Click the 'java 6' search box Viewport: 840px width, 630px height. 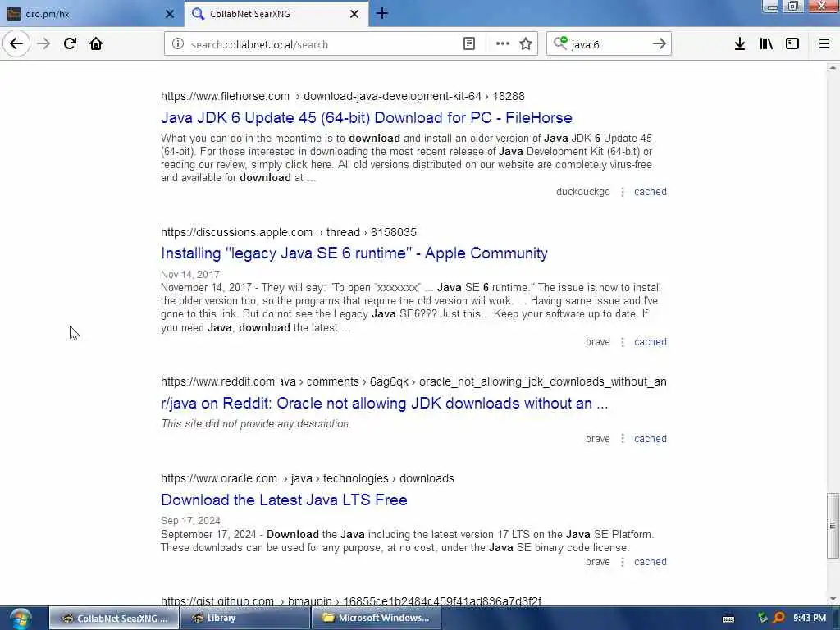[608, 44]
